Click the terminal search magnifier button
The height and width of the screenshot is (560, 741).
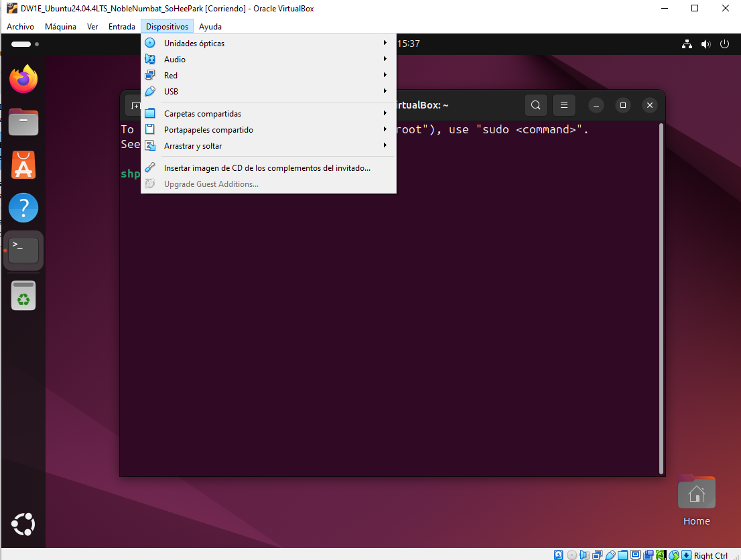pyautogui.click(x=536, y=105)
